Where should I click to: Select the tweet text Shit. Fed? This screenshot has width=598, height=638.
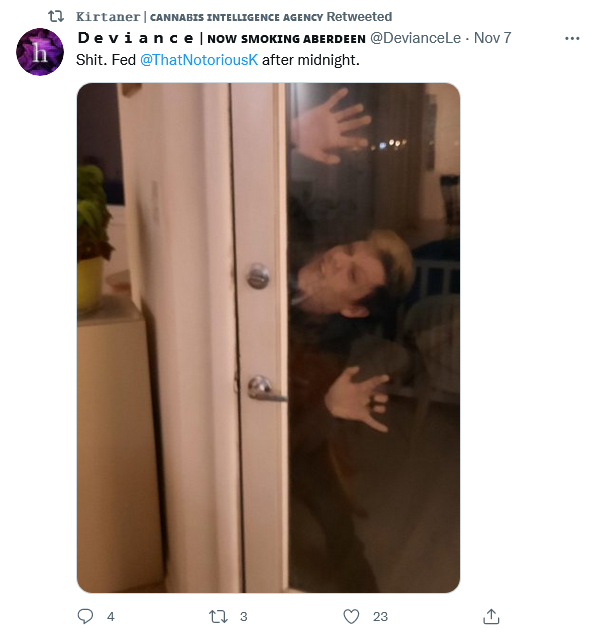click(x=106, y=60)
